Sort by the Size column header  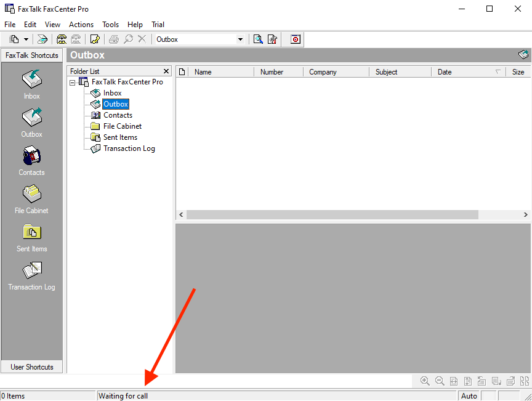(518, 72)
